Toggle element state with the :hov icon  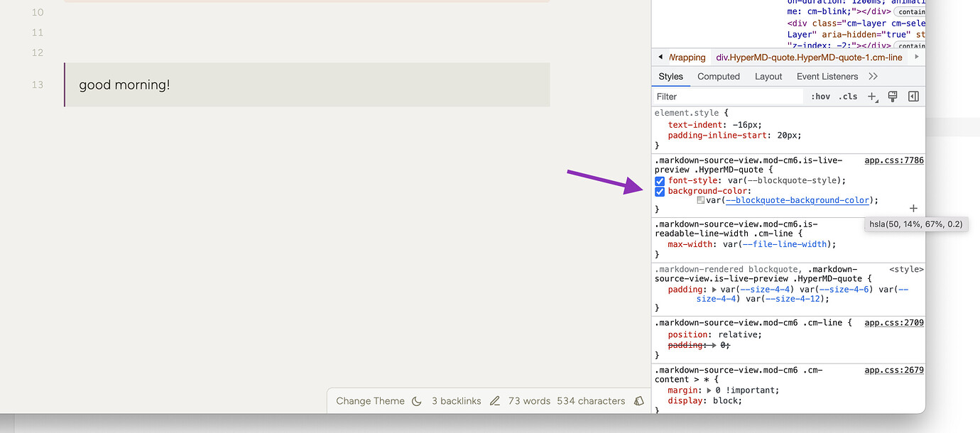point(820,96)
